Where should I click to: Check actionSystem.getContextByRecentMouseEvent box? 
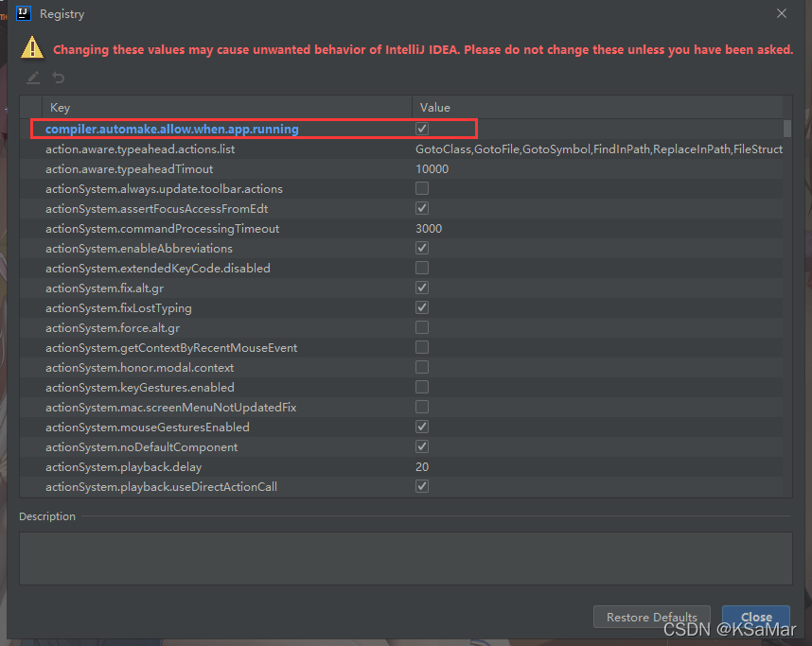coord(422,347)
